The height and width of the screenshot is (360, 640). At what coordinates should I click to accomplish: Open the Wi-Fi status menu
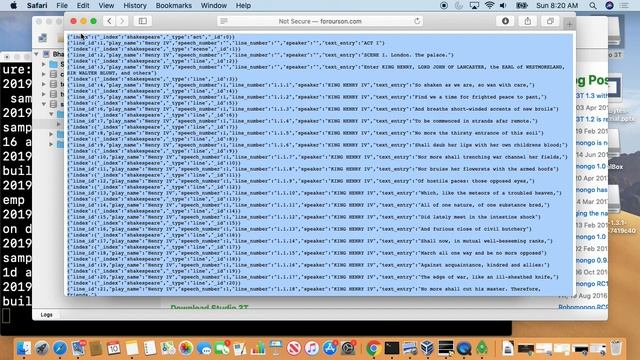tap(489, 6)
